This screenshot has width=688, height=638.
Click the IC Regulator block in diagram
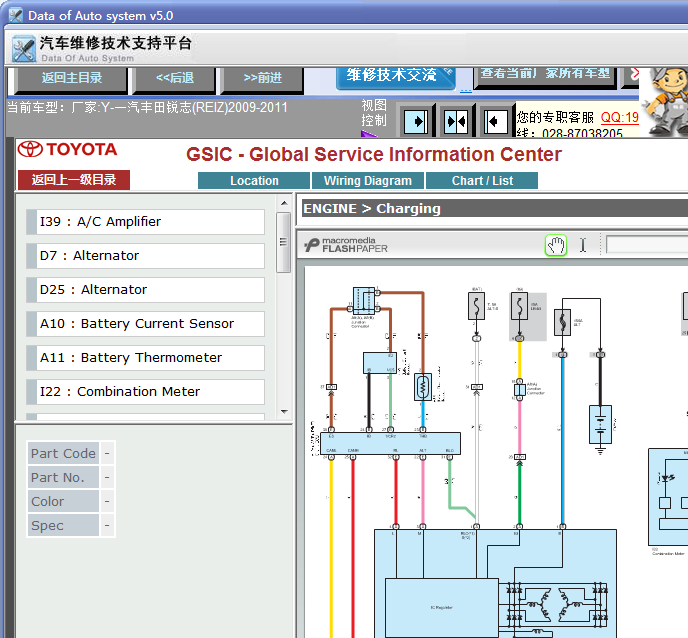click(441, 608)
